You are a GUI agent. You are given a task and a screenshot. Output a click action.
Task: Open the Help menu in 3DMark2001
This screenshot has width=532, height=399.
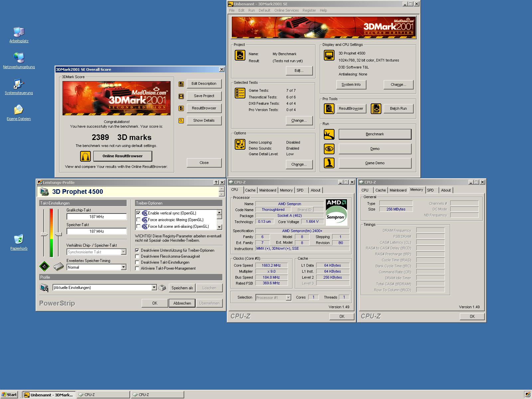(x=323, y=10)
